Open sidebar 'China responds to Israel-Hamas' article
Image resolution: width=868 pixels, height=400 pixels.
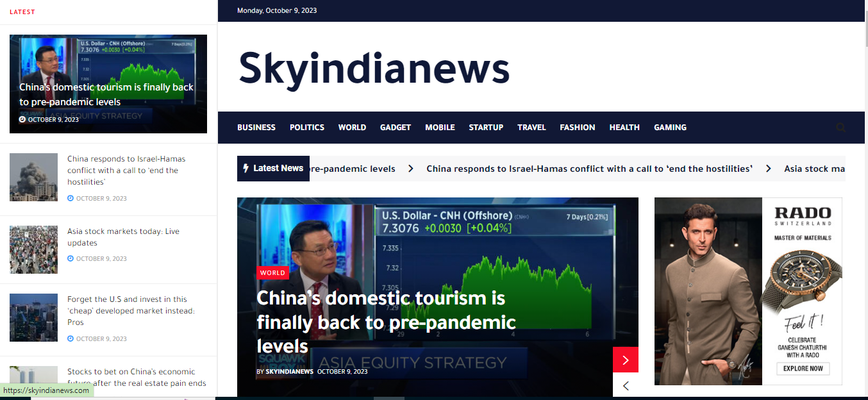[x=126, y=171]
